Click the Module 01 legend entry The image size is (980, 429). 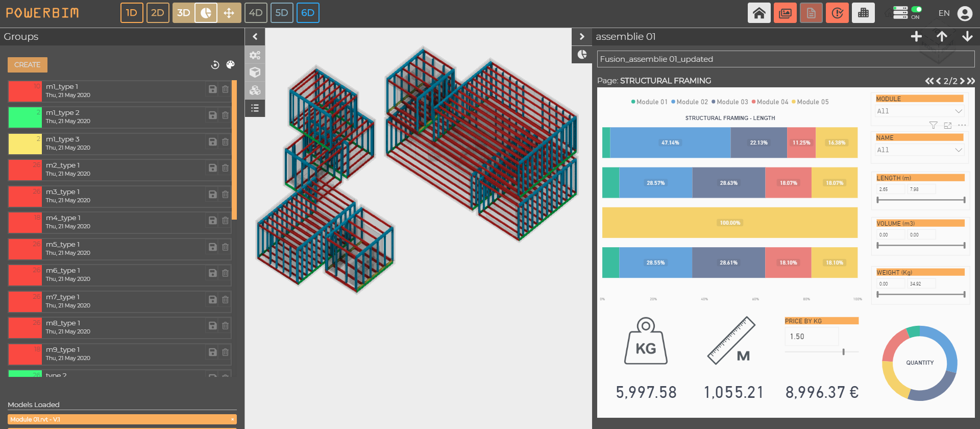click(x=649, y=102)
